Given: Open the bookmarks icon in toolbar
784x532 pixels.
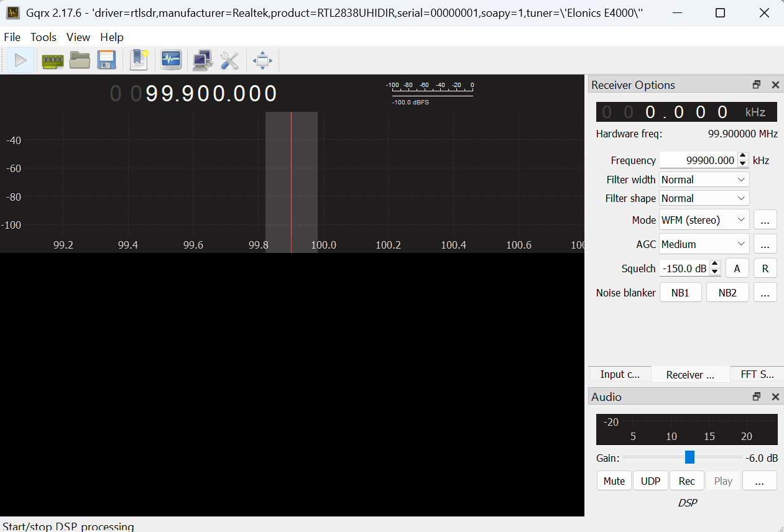Looking at the screenshot, I should [139, 60].
